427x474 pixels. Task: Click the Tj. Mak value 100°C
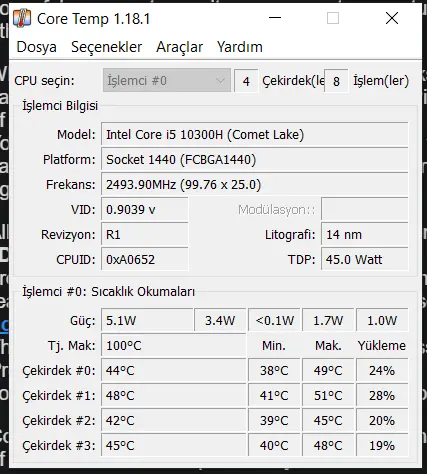pyautogui.click(x=174, y=346)
